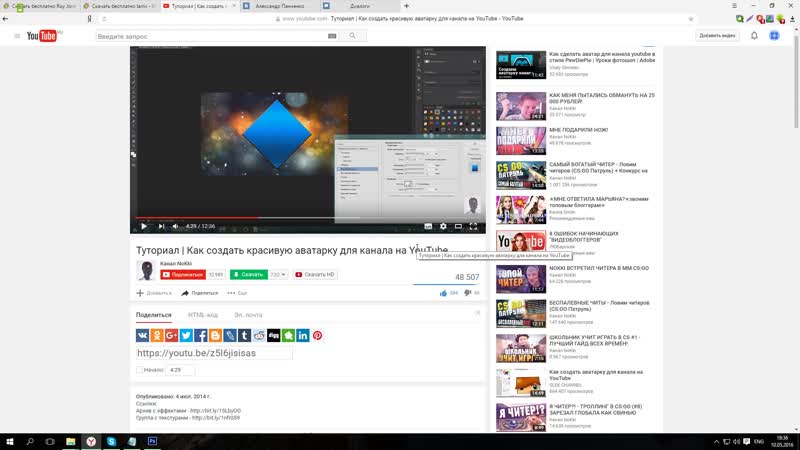Image resolution: width=800 pixels, height=450 pixels.
Task: Open player settings gear icon
Action: coord(443,226)
